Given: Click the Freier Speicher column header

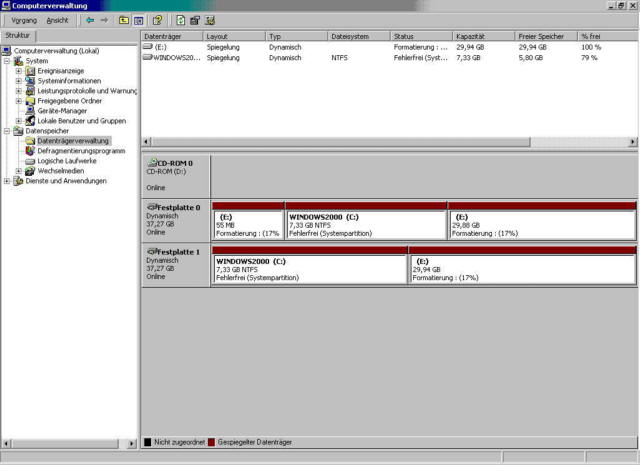Looking at the screenshot, I should [546, 36].
